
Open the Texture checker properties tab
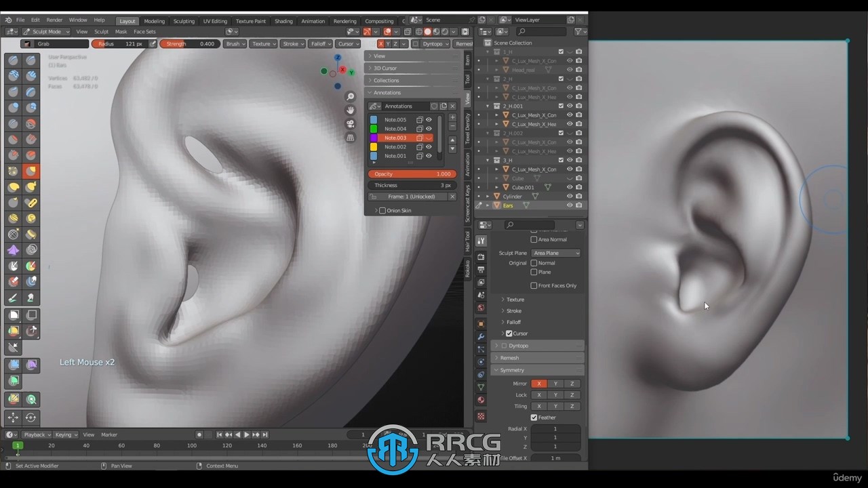click(481, 416)
